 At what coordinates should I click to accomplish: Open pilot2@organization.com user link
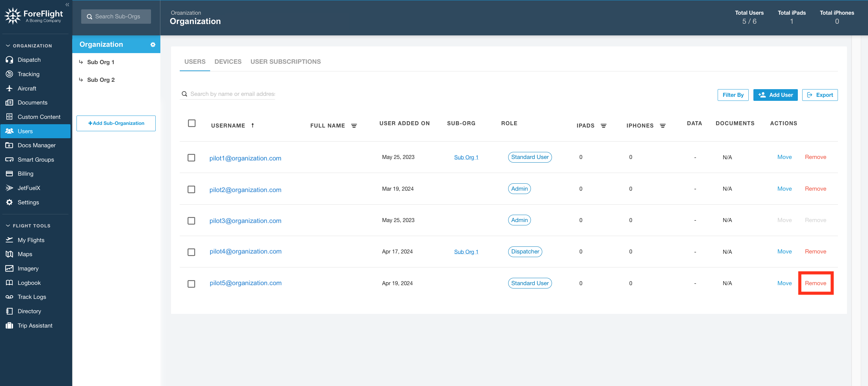[x=245, y=190]
